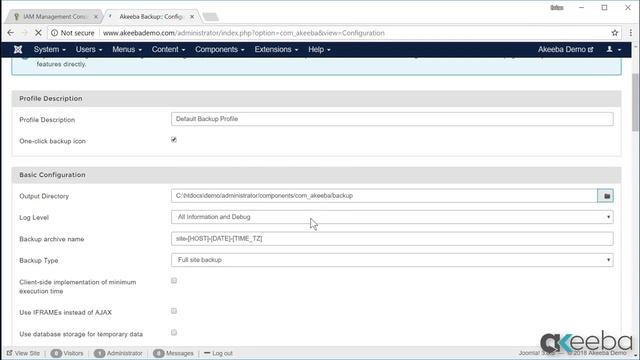Go back with browser back arrow
This screenshot has width=640, height=360.
11,33
